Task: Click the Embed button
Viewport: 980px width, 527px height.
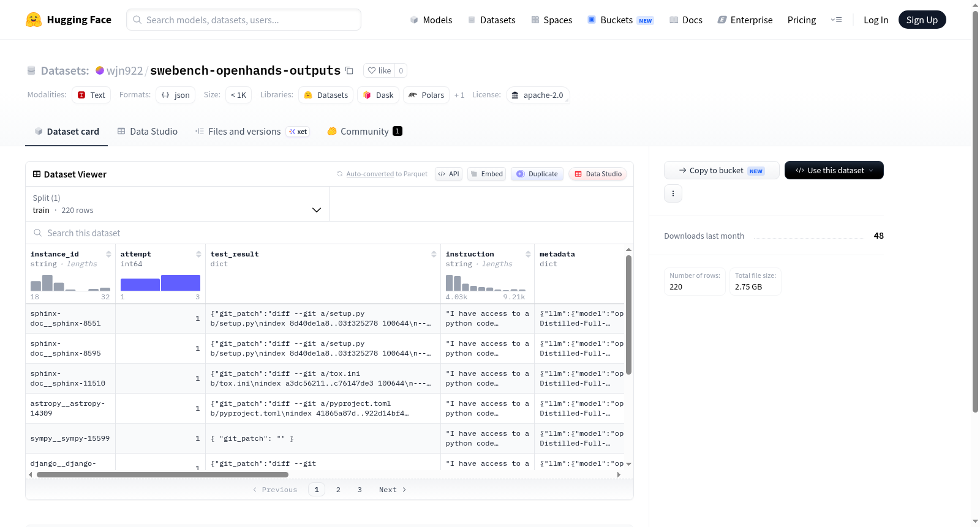Action: click(487, 174)
